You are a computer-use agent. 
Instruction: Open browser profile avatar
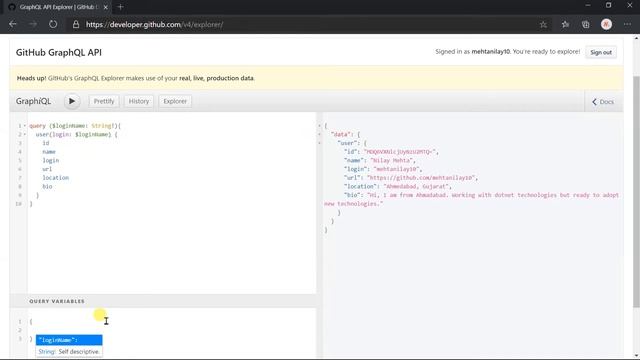(607, 24)
